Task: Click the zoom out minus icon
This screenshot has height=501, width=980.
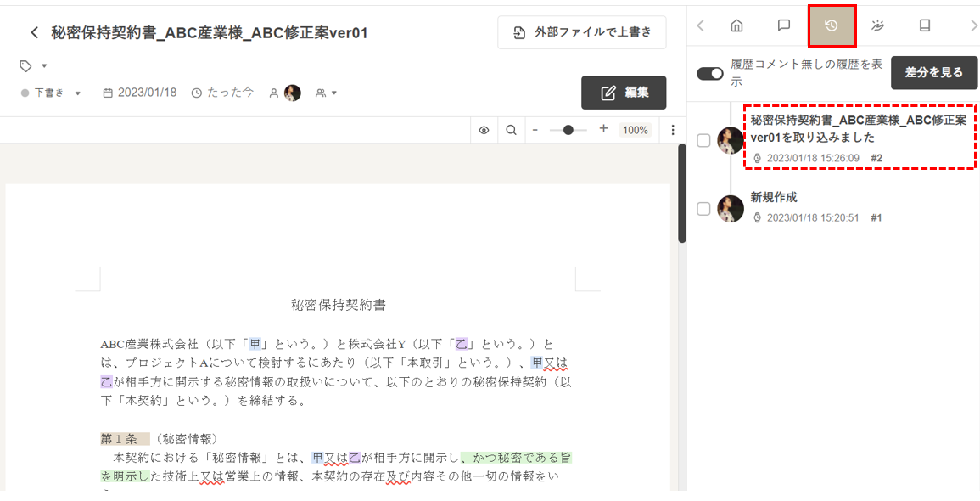Action: point(535,130)
